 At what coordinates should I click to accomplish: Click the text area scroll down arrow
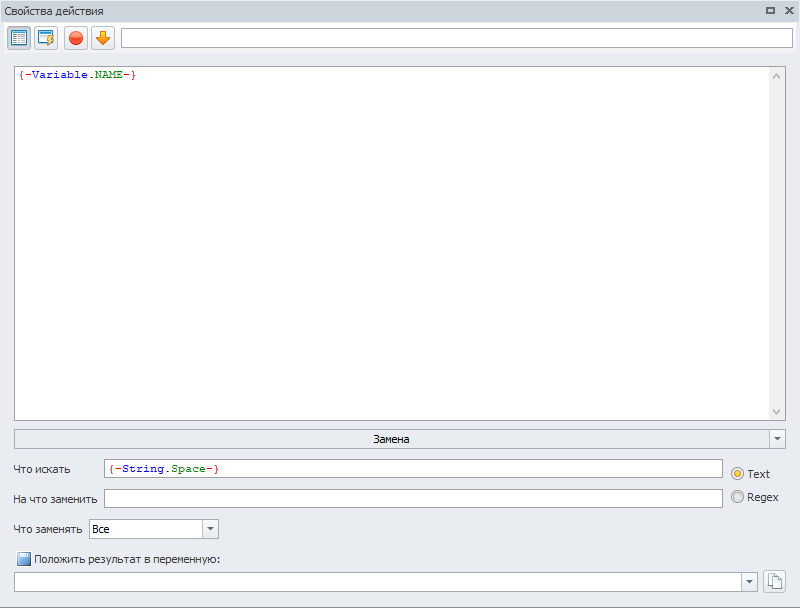[777, 412]
